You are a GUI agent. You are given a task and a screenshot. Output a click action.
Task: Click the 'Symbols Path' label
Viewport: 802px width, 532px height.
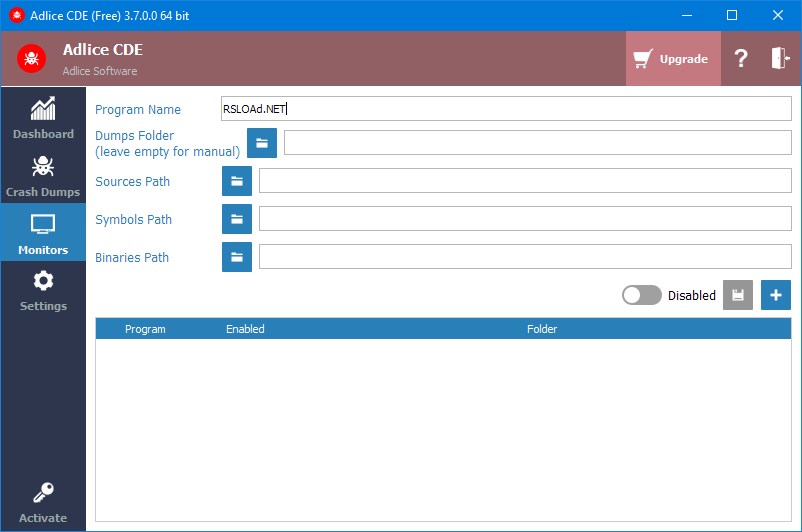(133, 219)
